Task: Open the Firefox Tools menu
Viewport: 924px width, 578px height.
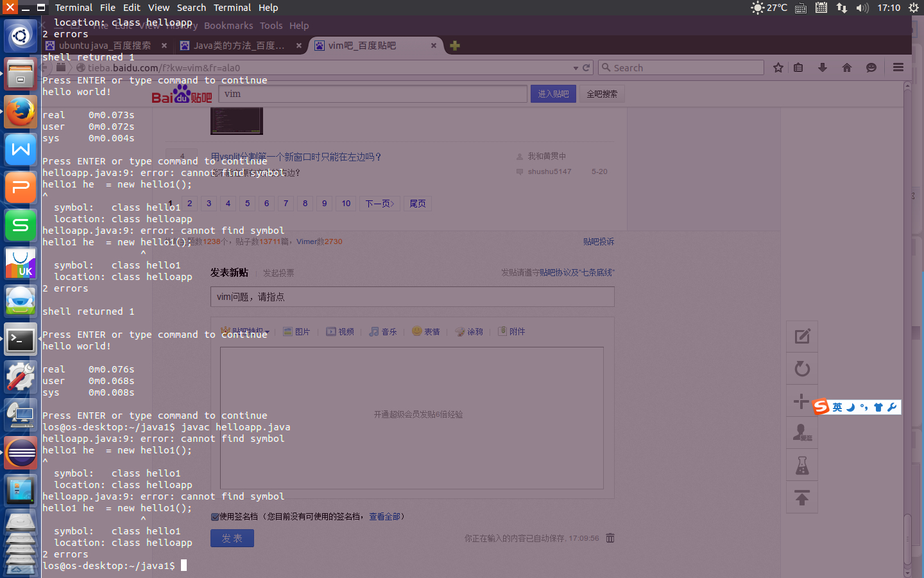Action: 271,26
